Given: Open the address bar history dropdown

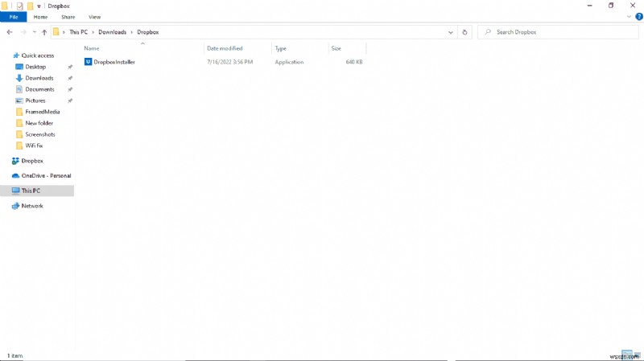Looking at the screenshot, I should click(x=451, y=32).
